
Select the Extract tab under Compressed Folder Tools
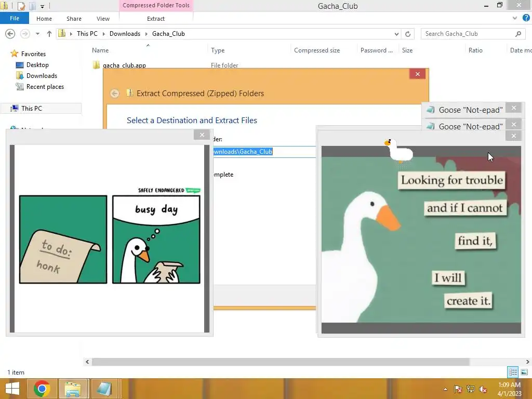[156, 19]
